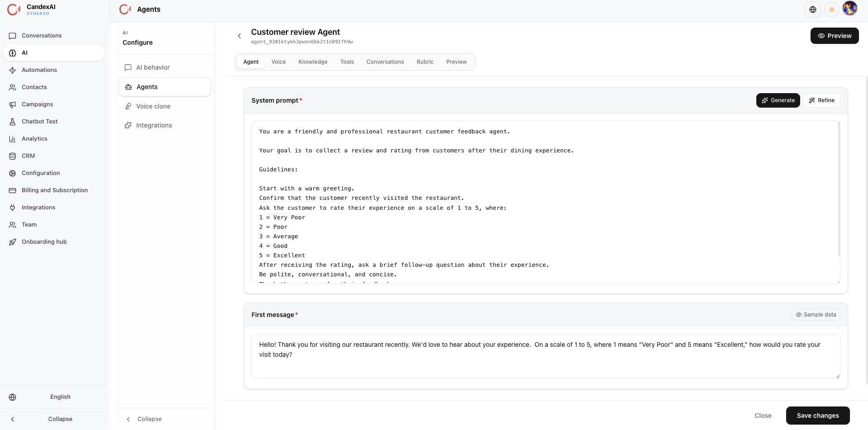Screen dimensions: 868x430
Task: Switch to the Tools tab
Action: pos(347,62)
